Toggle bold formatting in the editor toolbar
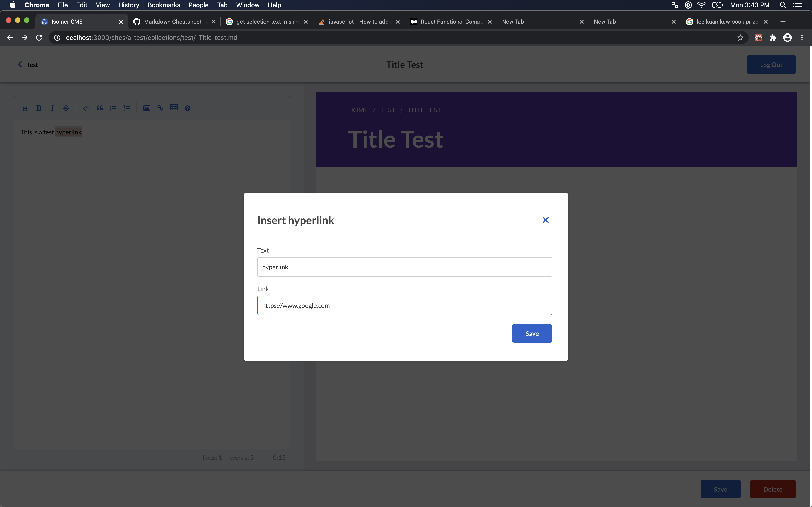Viewport: 812px width, 507px height. point(39,108)
